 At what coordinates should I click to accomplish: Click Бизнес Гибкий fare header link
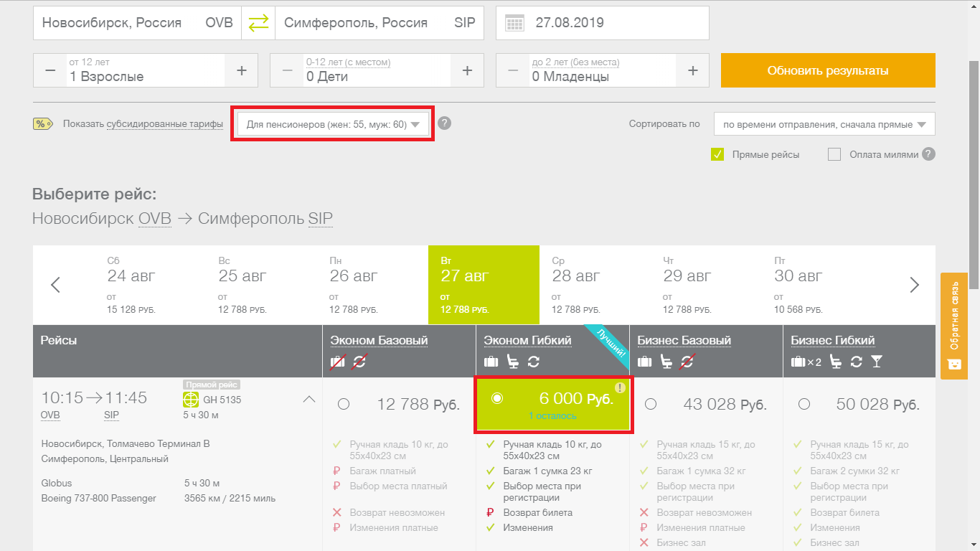tap(833, 340)
